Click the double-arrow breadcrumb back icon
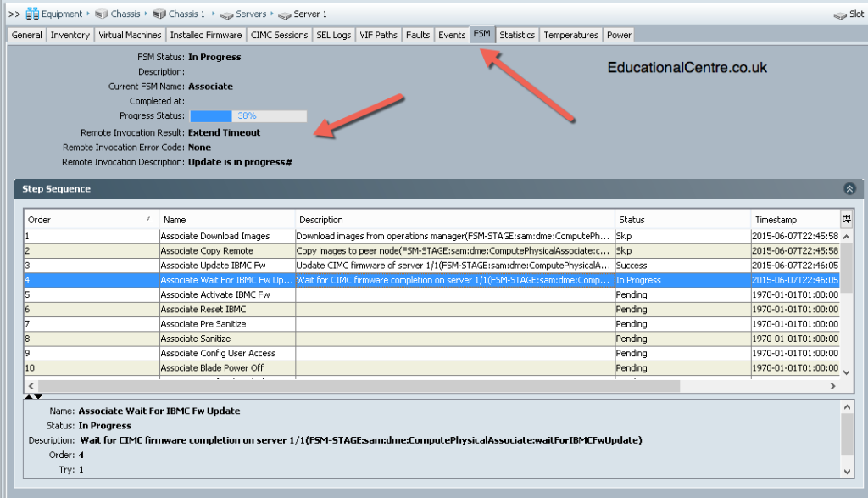Screen dimensions: 868x498 coord(14,14)
